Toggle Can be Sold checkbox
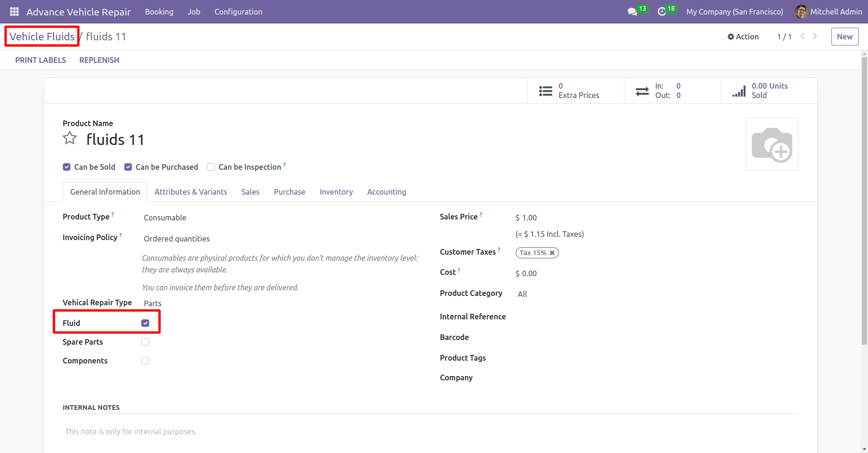The image size is (868, 453). (x=67, y=167)
